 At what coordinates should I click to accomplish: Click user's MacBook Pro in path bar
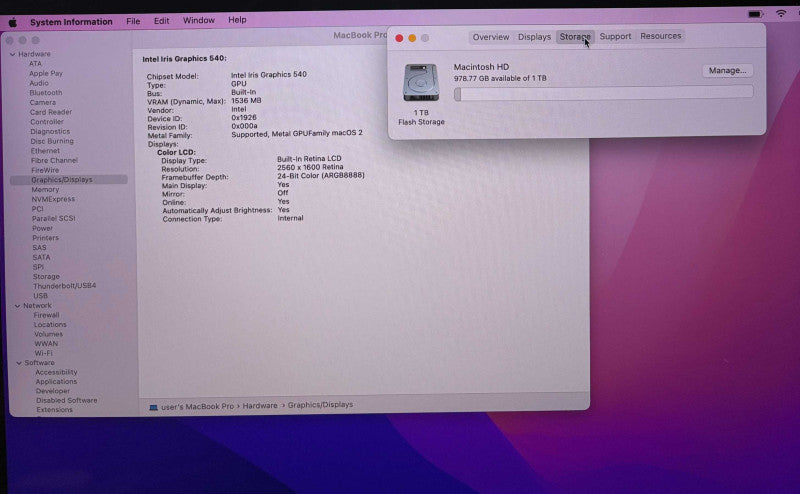tap(197, 407)
